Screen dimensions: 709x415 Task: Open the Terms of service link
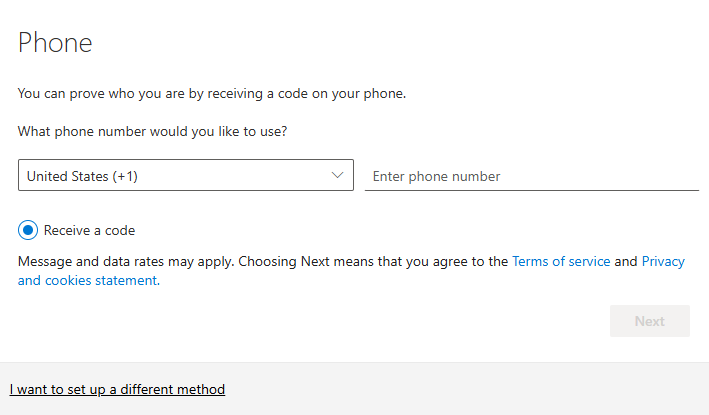click(x=561, y=261)
